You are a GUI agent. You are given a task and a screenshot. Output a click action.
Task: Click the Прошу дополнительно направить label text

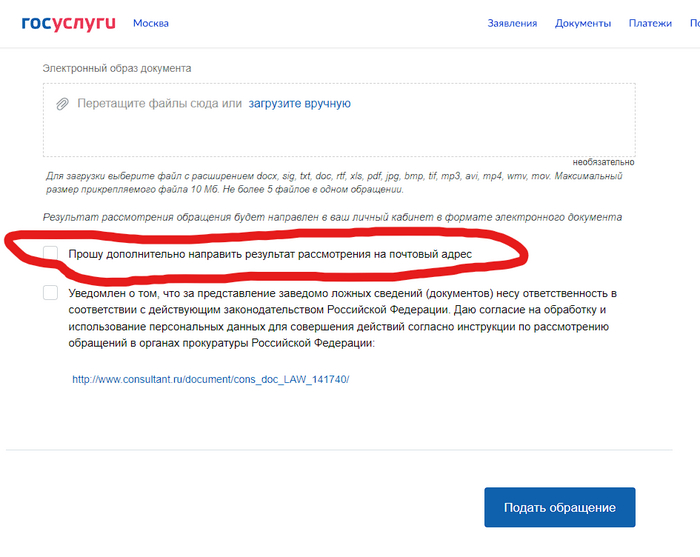[270, 254]
